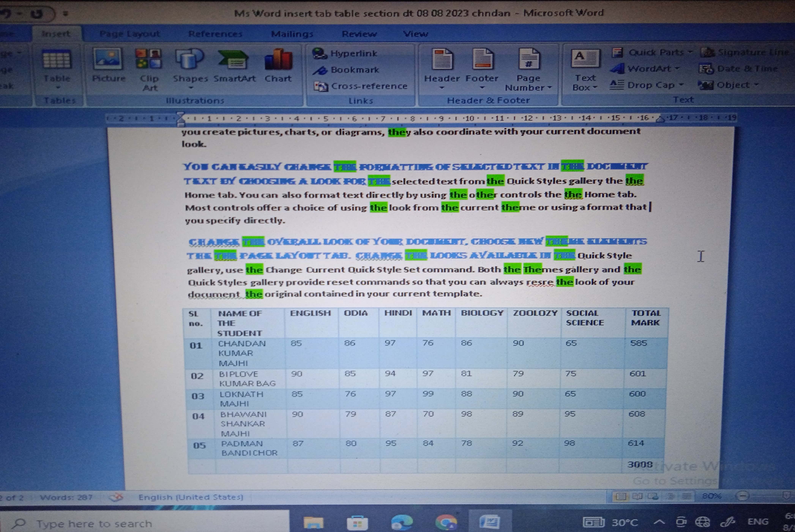Click the English (United States) language indicator

[191, 497]
